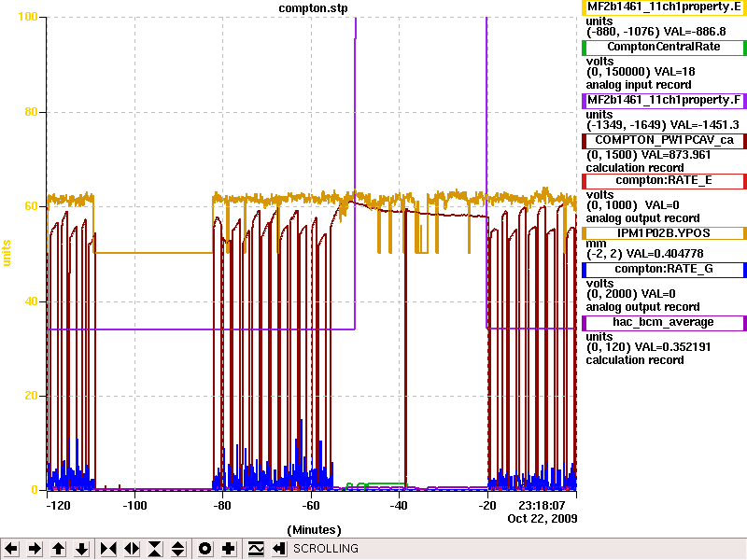Click the Oct 22, 2009 date label
Image resolution: width=747 pixels, height=560 pixels.
point(543,519)
